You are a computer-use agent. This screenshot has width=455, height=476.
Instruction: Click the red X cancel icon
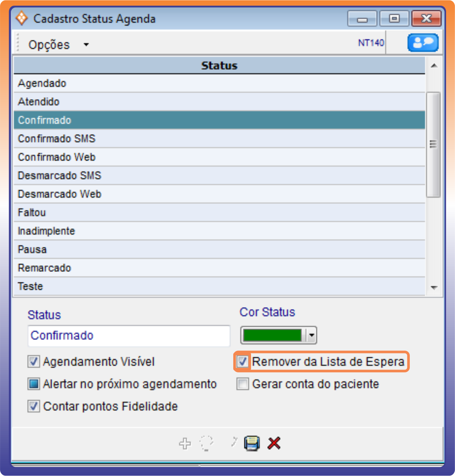(274, 443)
